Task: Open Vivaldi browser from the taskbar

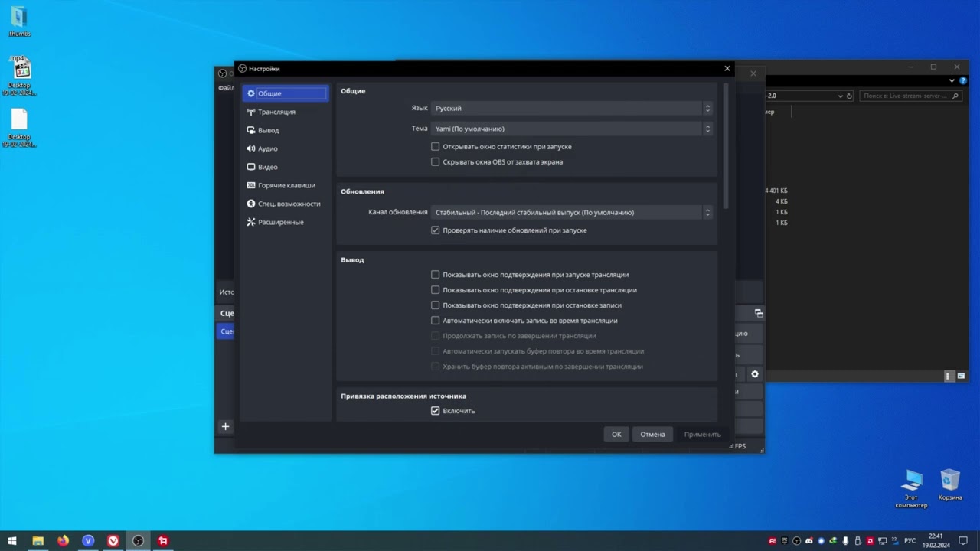Action: click(113, 541)
